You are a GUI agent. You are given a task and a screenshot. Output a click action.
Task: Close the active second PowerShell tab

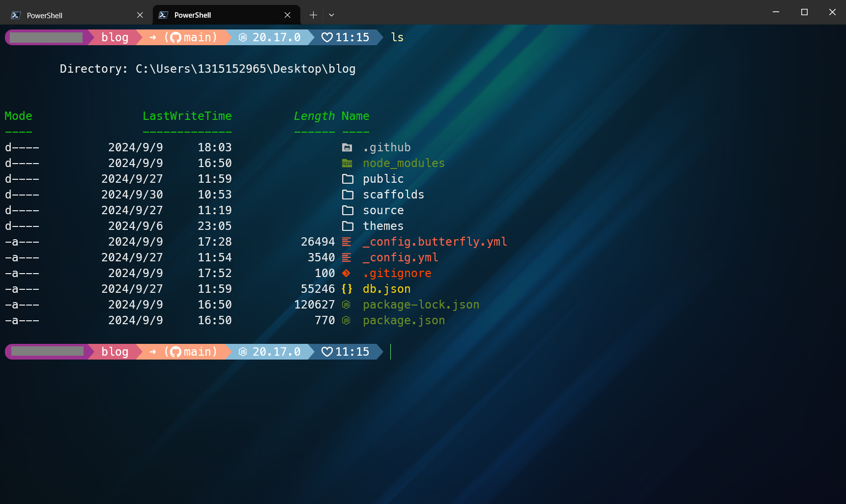288,15
